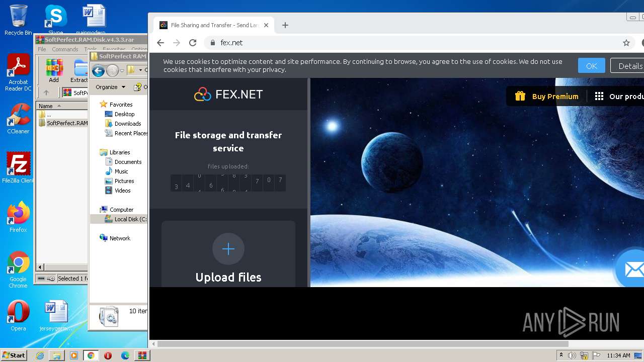
Task: Open Microsoft Edge taskbar icon
Action: point(125,355)
